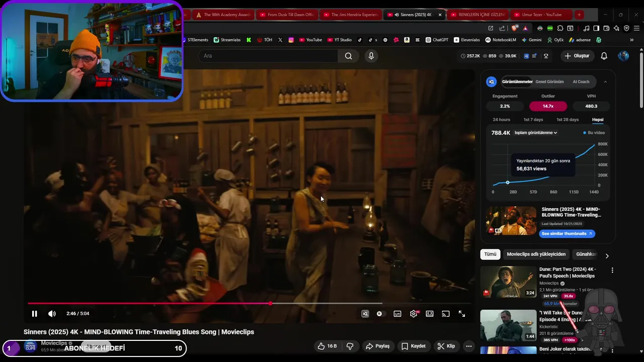Pause the playing Sinners video
644x362 pixels.
34,314
